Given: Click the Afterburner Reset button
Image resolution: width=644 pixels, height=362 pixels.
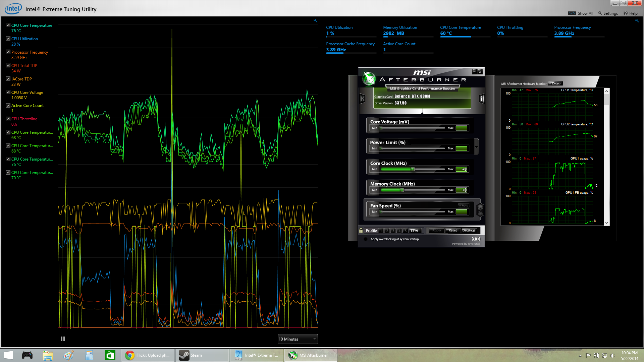Looking at the screenshot, I should [x=452, y=231].
